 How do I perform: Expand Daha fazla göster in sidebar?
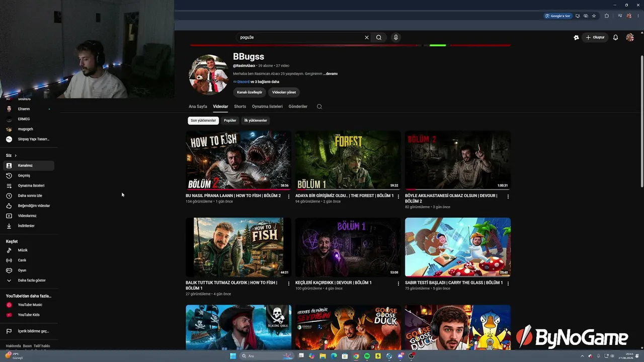coord(28,280)
